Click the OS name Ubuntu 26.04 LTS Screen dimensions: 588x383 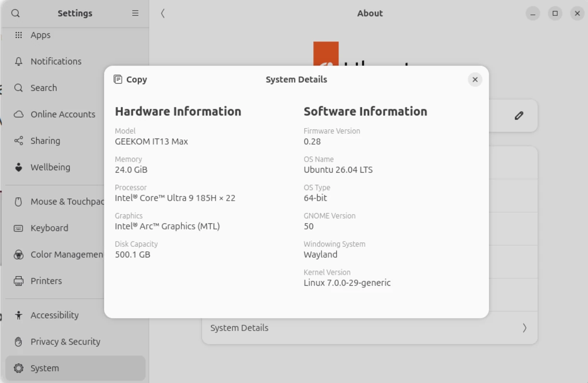[338, 170]
